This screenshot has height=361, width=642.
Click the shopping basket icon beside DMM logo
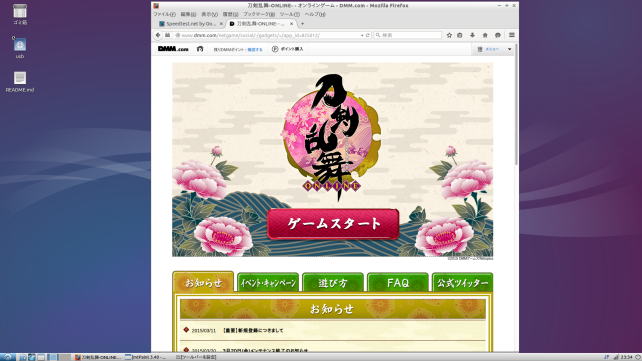pos(200,49)
